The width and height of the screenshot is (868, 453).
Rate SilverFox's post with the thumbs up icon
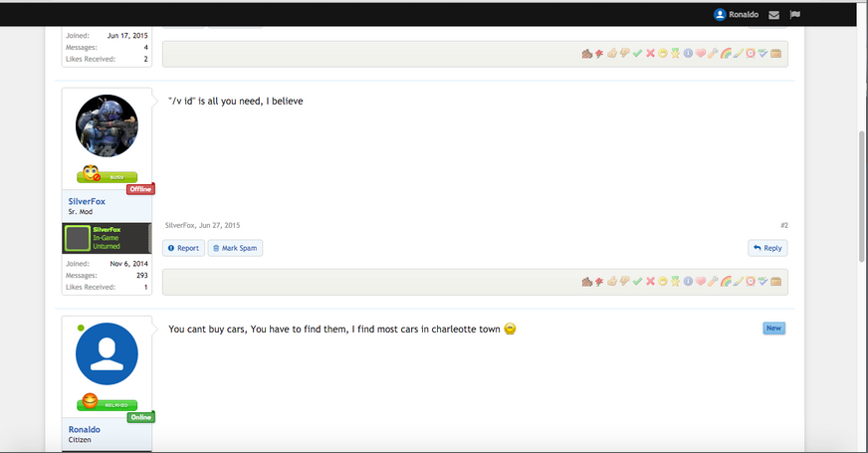(612, 282)
